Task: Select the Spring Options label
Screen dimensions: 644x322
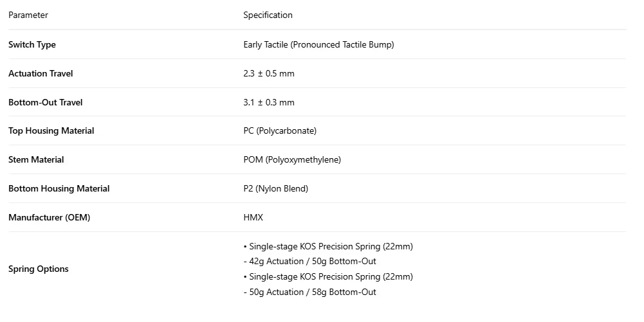Action: click(38, 269)
